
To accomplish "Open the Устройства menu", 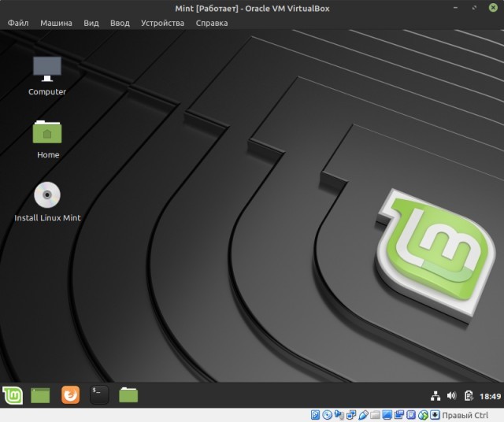I will pos(163,23).
